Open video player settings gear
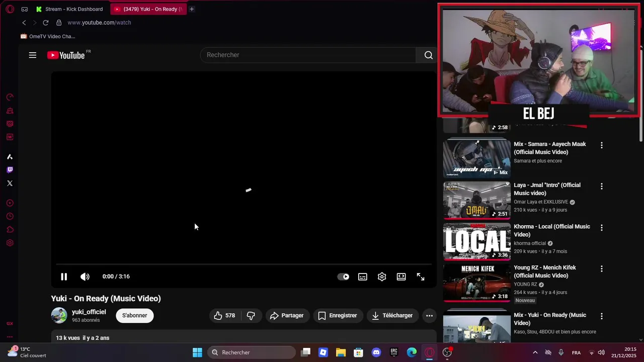 click(382, 277)
